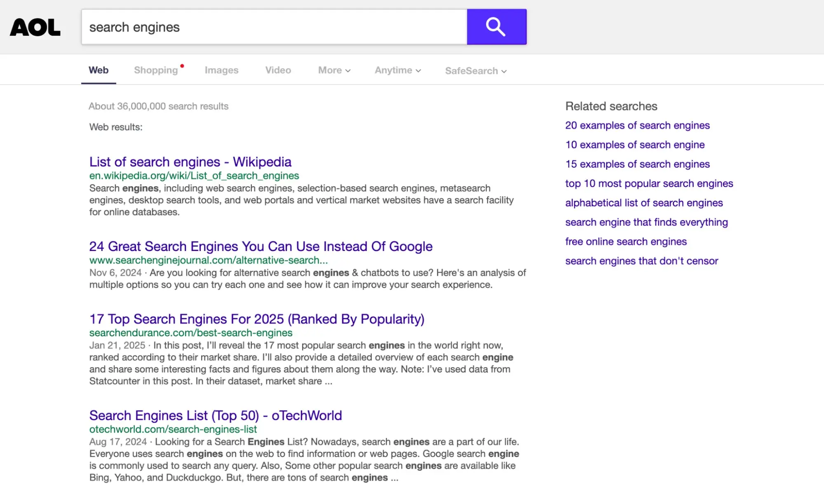Screen dimensions: 824x504
Task: Open 24 Great Search Engines result title
Action: [x=261, y=246]
